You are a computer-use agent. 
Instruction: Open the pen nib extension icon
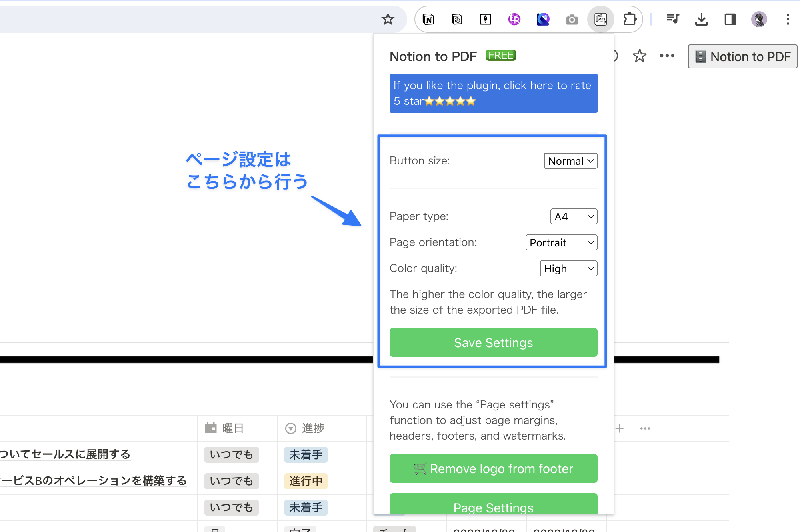(x=486, y=19)
